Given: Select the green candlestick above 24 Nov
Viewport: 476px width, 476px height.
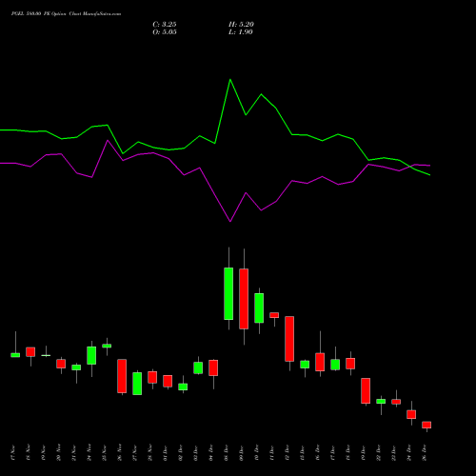Looking at the screenshot, I should [x=91, y=355].
